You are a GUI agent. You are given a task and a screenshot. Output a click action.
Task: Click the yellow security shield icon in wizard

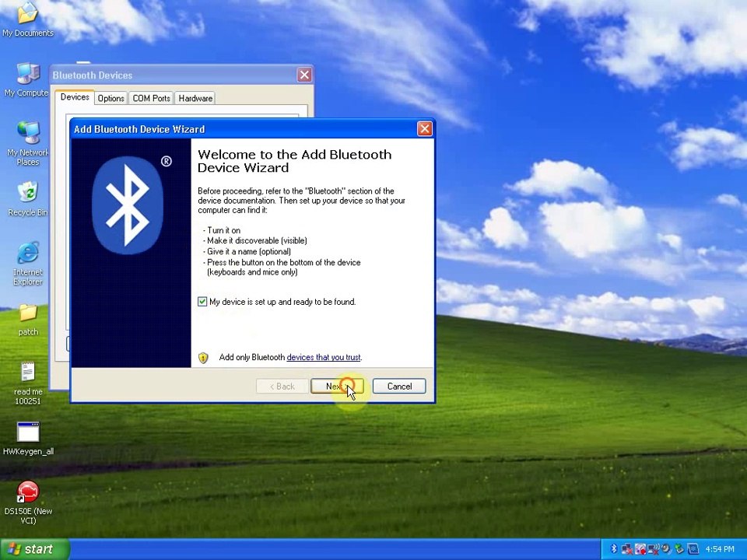click(x=203, y=358)
